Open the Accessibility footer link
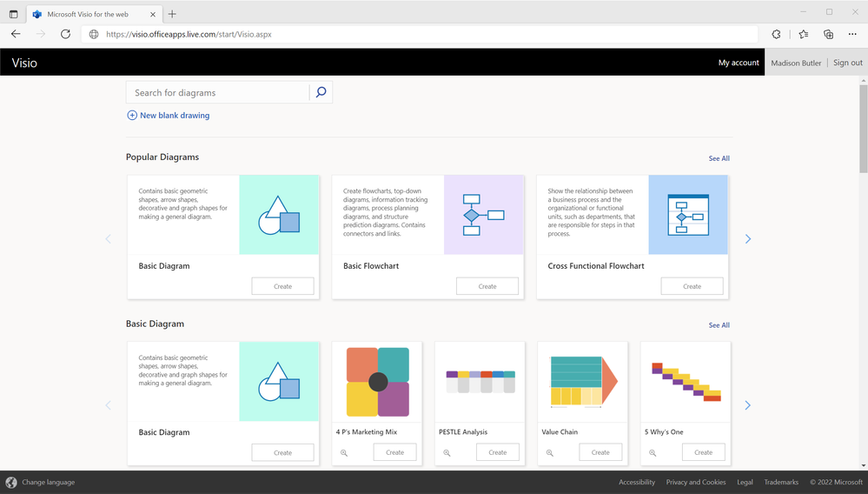868x494 pixels. pos(637,483)
